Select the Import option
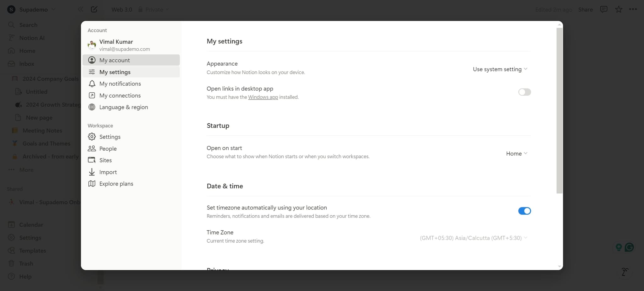Image resolution: width=644 pixels, height=291 pixels. 107,172
